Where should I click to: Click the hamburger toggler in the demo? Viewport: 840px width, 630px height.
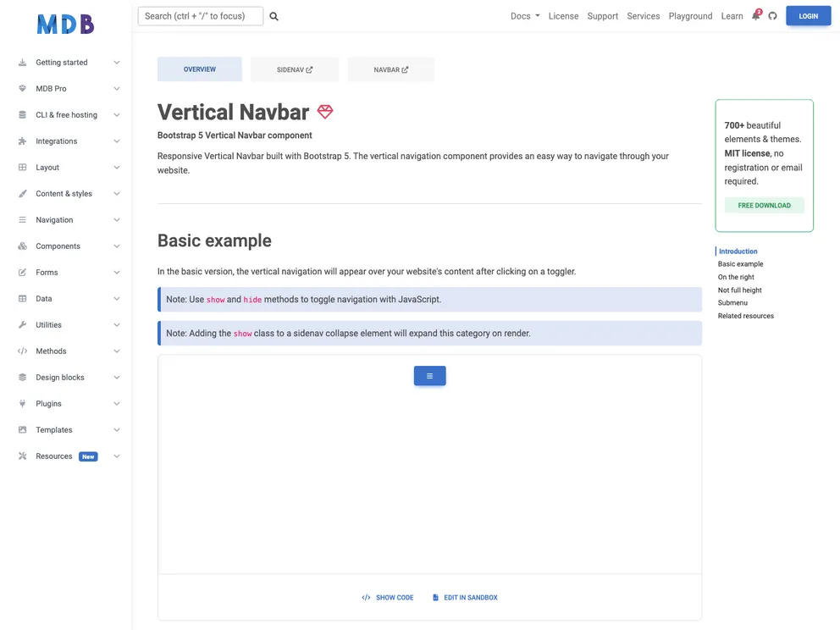429,375
